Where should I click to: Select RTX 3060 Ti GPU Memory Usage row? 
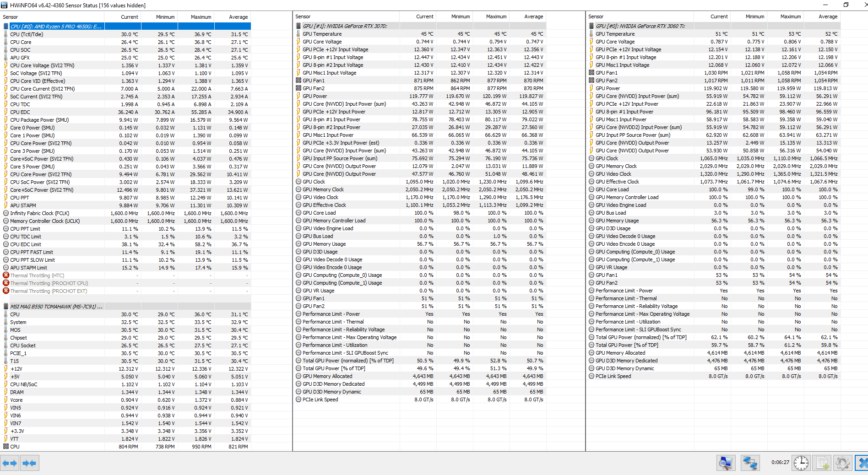point(713,221)
